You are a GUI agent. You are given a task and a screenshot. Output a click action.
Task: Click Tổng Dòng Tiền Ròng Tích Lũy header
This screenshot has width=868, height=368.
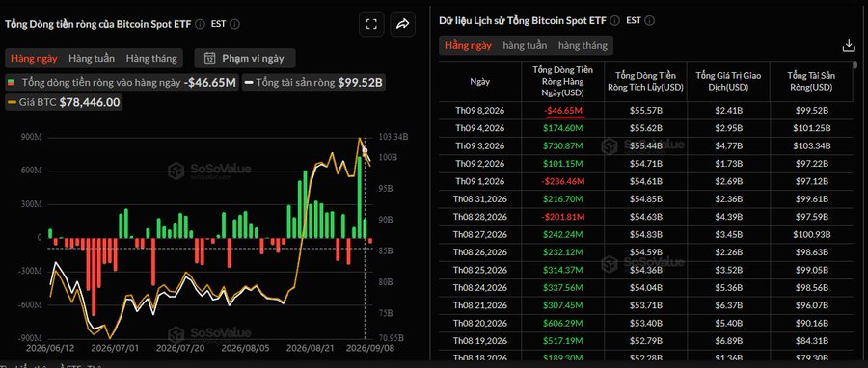click(x=645, y=81)
